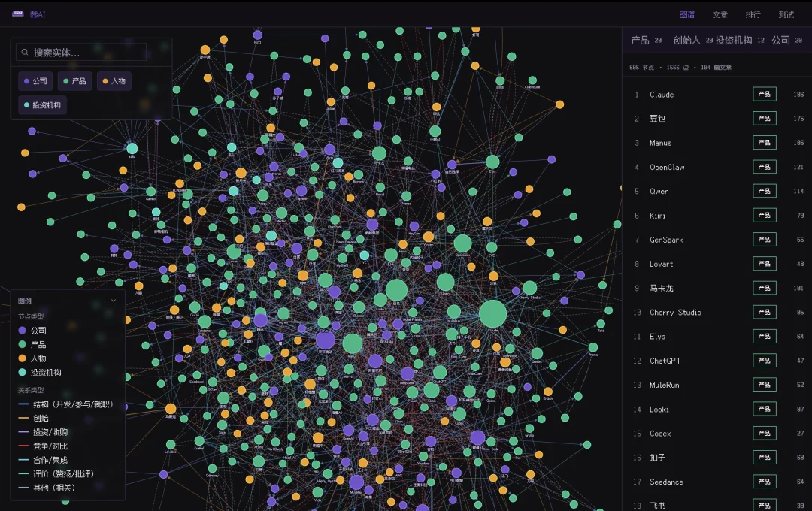Click the orange 人物 swatch in the legend

click(23, 358)
